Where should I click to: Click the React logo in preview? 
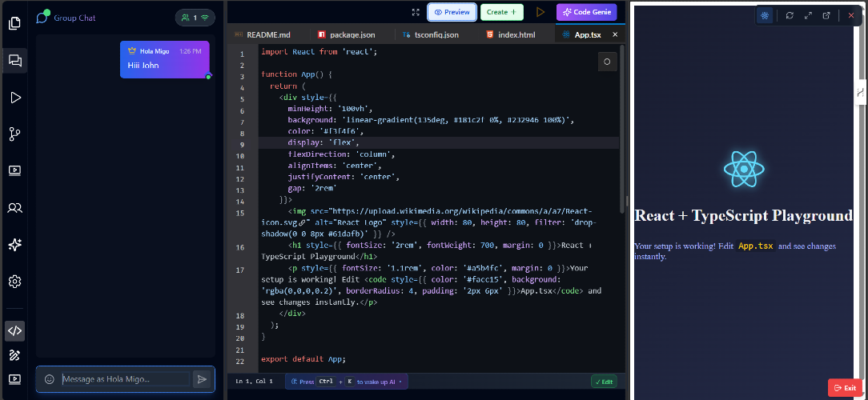[744, 168]
